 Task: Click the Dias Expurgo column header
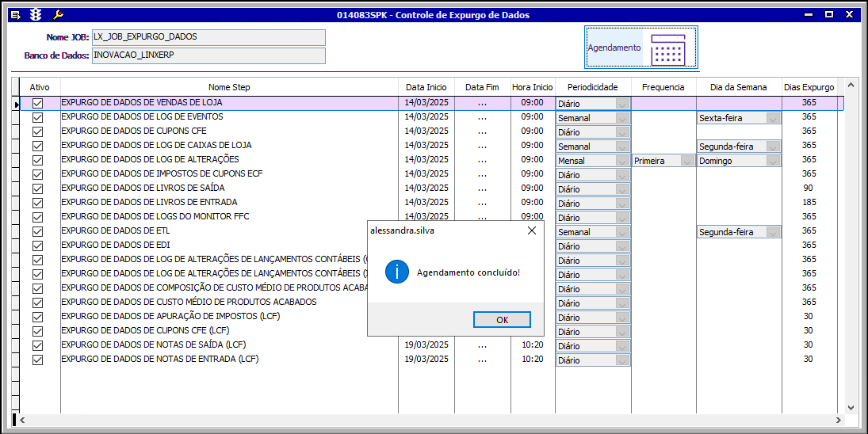809,87
